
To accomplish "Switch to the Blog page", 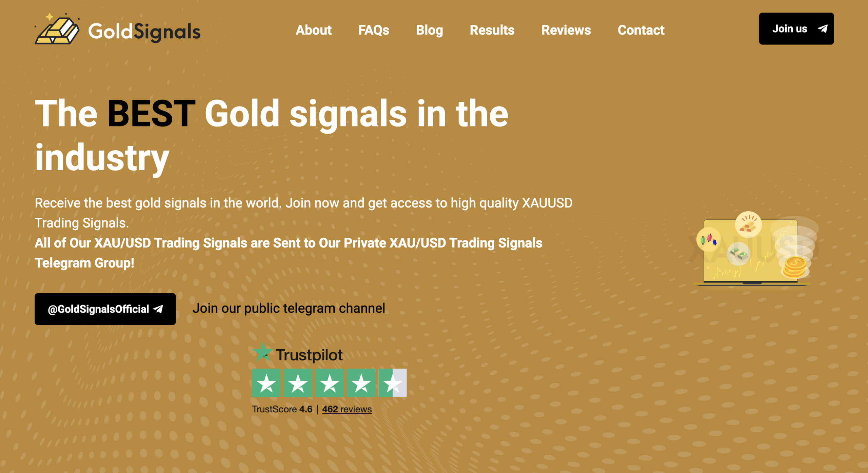I will point(429,31).
